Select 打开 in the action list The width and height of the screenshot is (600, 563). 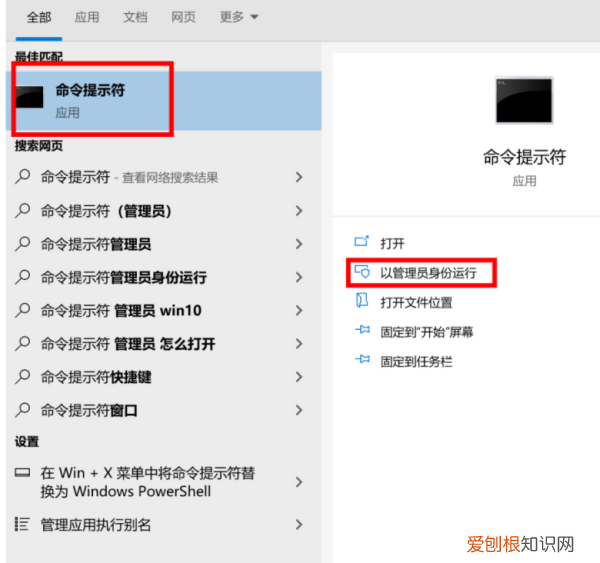(392, 243)
